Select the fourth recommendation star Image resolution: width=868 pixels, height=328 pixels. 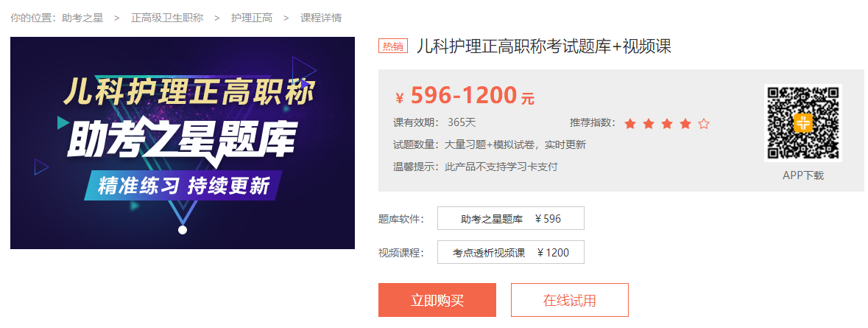click(685, 124)
